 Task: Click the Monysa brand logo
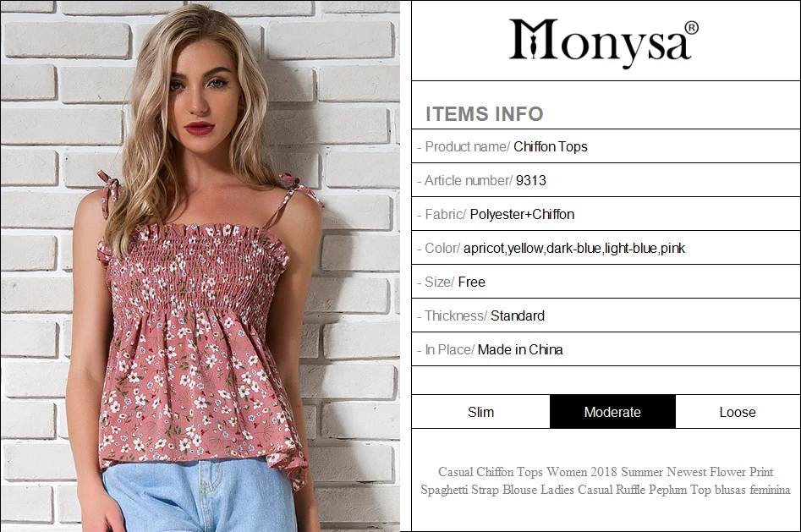click(x=604, y=41)
